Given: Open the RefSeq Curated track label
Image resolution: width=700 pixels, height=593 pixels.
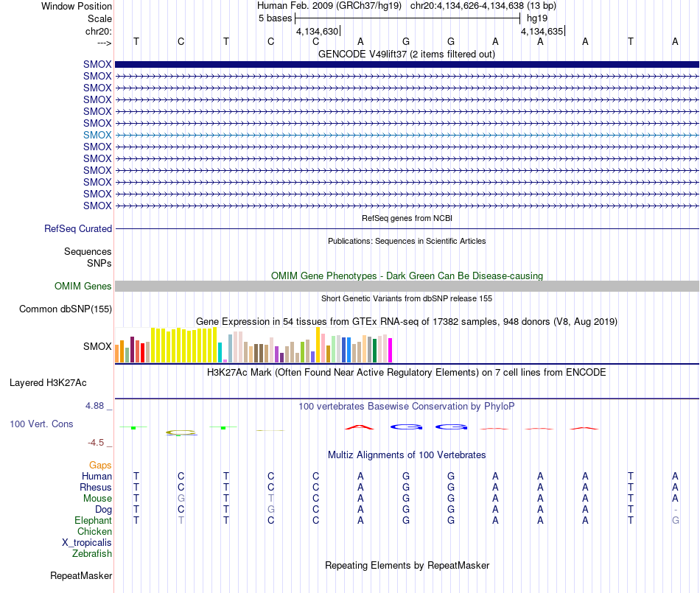Looking at the screenshot, I should pyautogui.click(x=78, y=228).
